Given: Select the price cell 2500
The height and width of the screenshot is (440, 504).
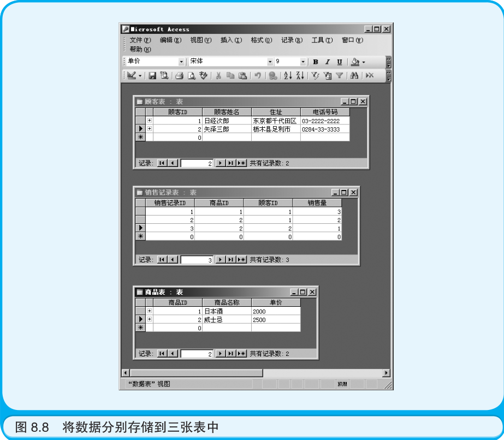Looking at the screenshot, I should coord(276,320).
